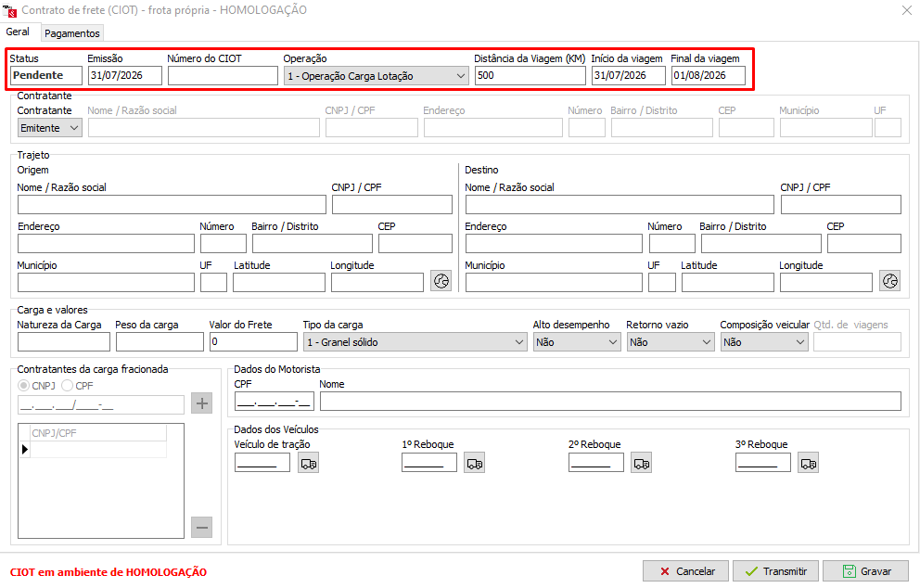Click the Veículo de tração plate field
The width and height of the screenshot is (920, 588).
click(x=262, y=463)
